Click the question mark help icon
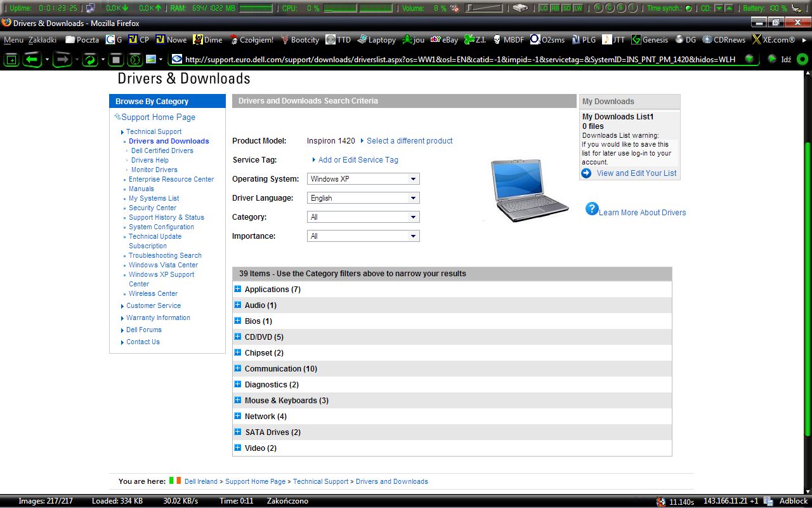The width and height of the screenshot is (812, 508). pos(592,208)
